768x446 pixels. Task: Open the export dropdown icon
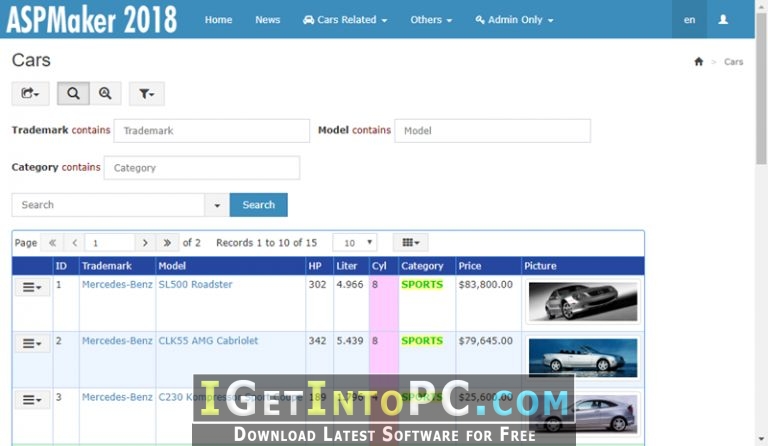tap(30, 93)
